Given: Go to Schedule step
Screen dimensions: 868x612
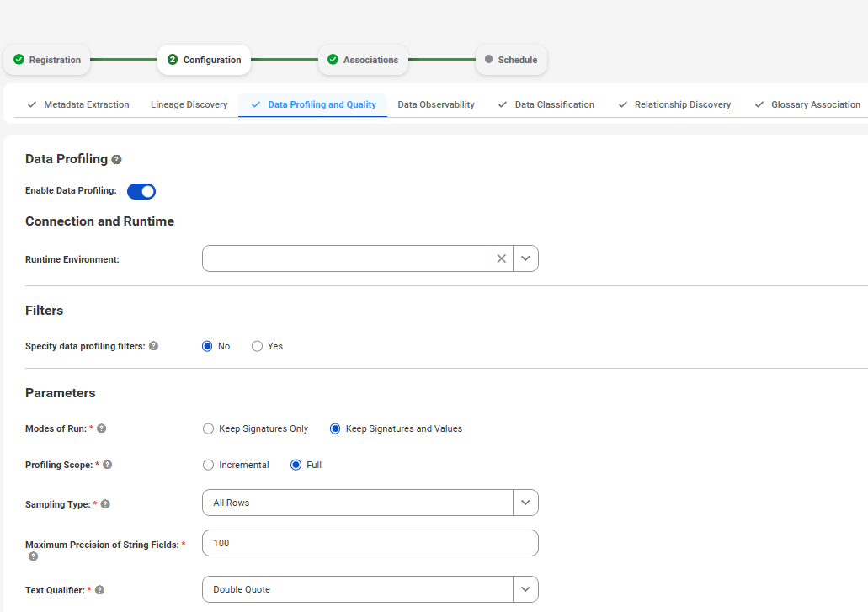Looking at the screenshot, I should (x=512, y=60).
